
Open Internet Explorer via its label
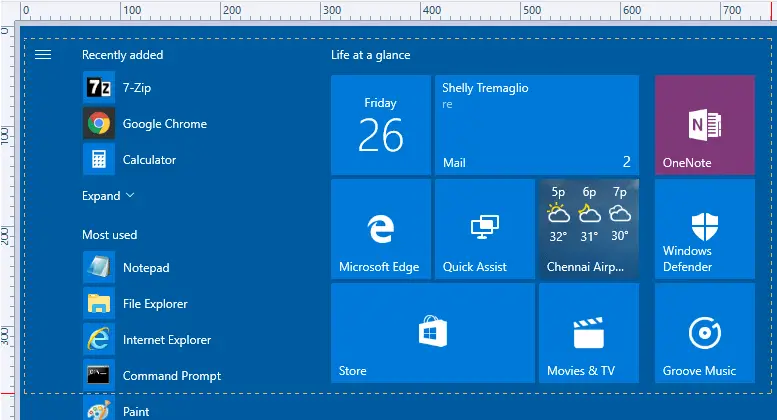167,340
